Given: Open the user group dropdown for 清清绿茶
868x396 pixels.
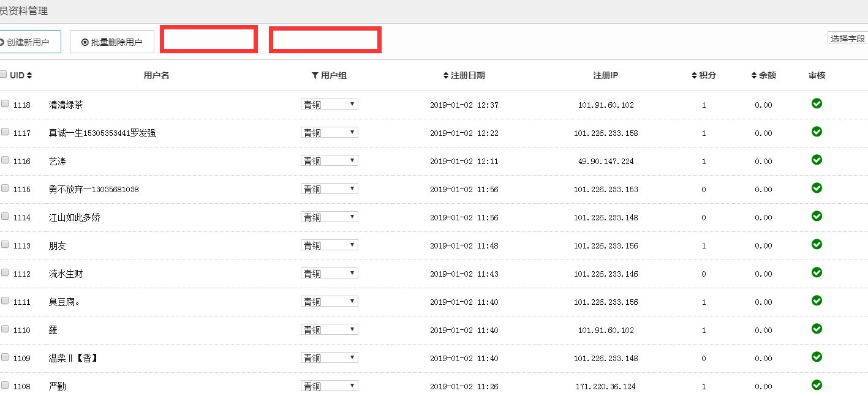Looking at the screenshot, I should (329, 104).
